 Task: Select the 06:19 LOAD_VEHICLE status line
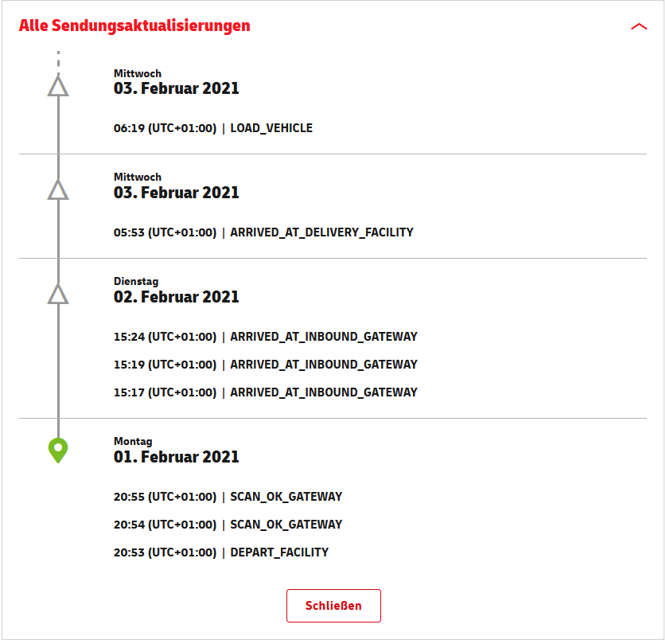point(212,128)
